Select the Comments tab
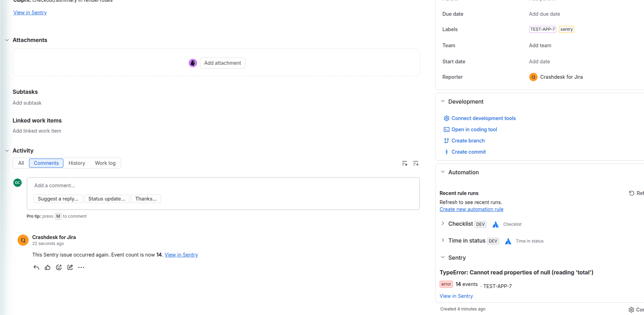Viewport: 644px width, 315px height. point(46,163)
